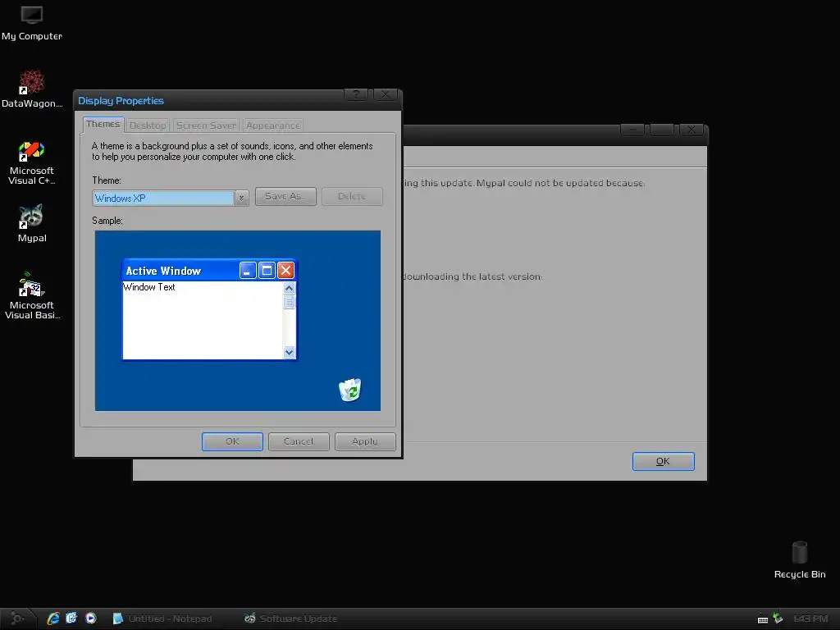Screen dimensions: 840x630
Task: Switch to the Untitled - Notepad taskbar button
Action: tap(163, 619)
